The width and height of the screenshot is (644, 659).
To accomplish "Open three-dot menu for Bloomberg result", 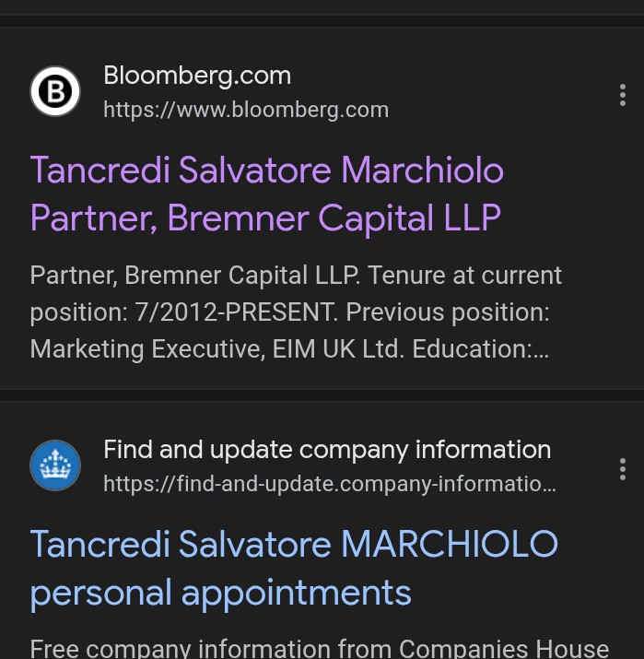I will 623,94.
